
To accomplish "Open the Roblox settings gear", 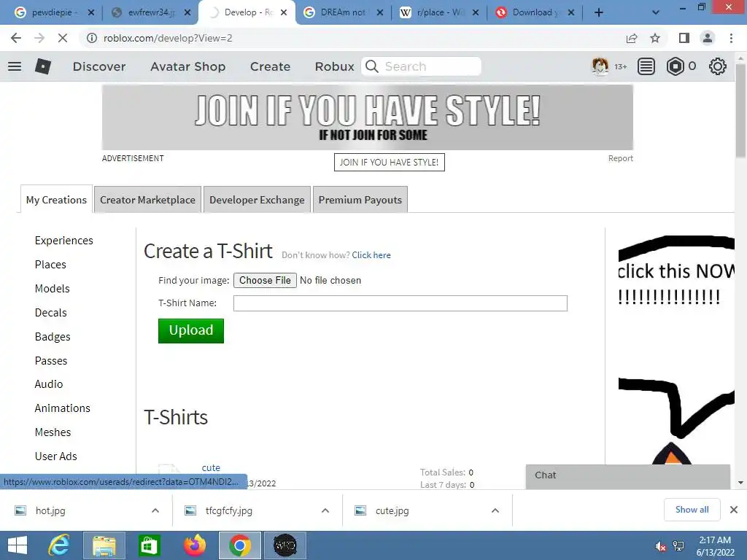I will pos(718,66).
